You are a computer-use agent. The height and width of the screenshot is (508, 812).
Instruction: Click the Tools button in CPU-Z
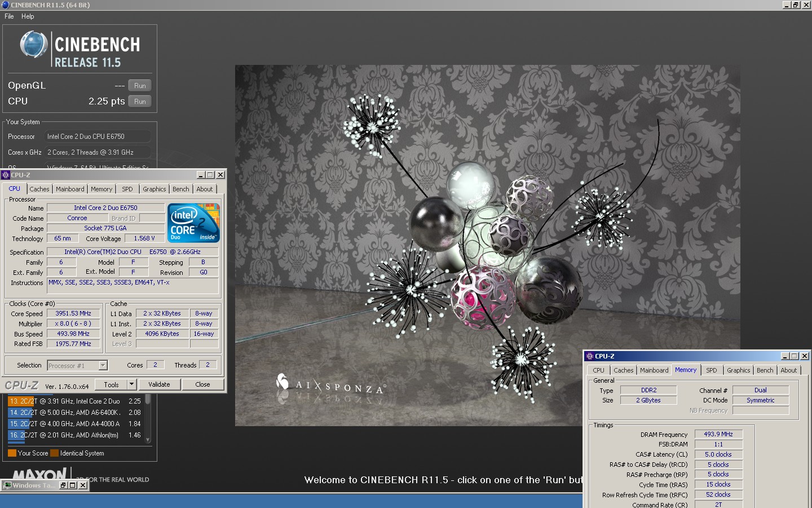[111, 384]
